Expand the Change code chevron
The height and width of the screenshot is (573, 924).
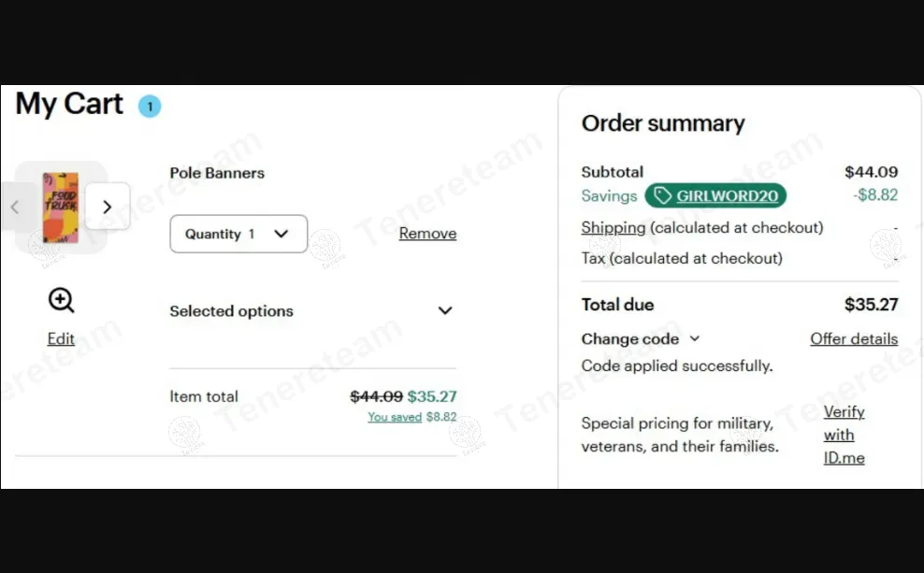695,339
